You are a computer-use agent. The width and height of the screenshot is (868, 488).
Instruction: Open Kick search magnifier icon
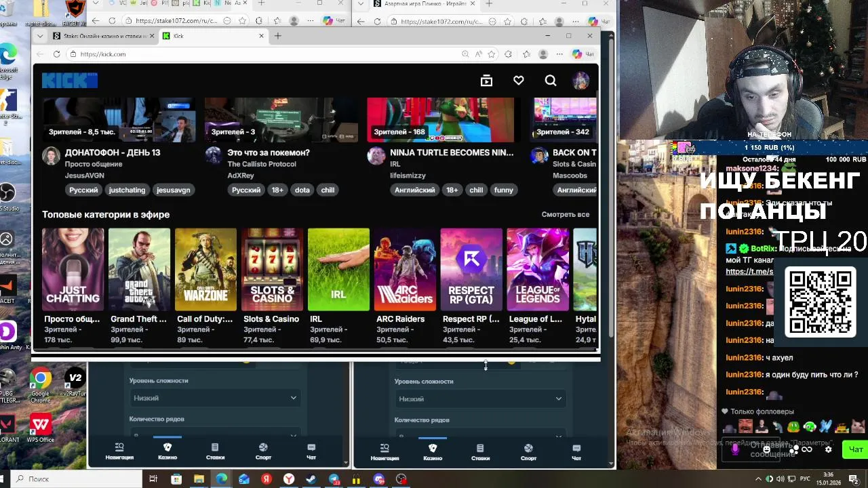click(551, 81)
